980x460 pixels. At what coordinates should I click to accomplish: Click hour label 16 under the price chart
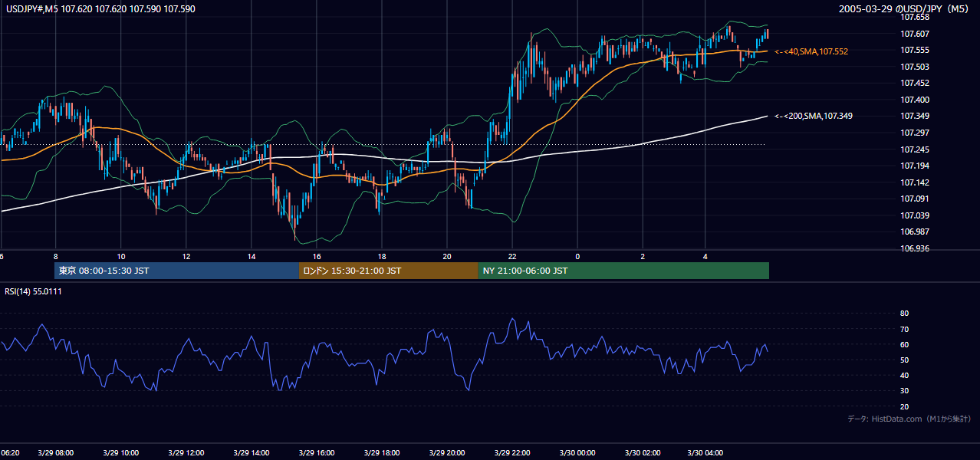tap(316, 257)
